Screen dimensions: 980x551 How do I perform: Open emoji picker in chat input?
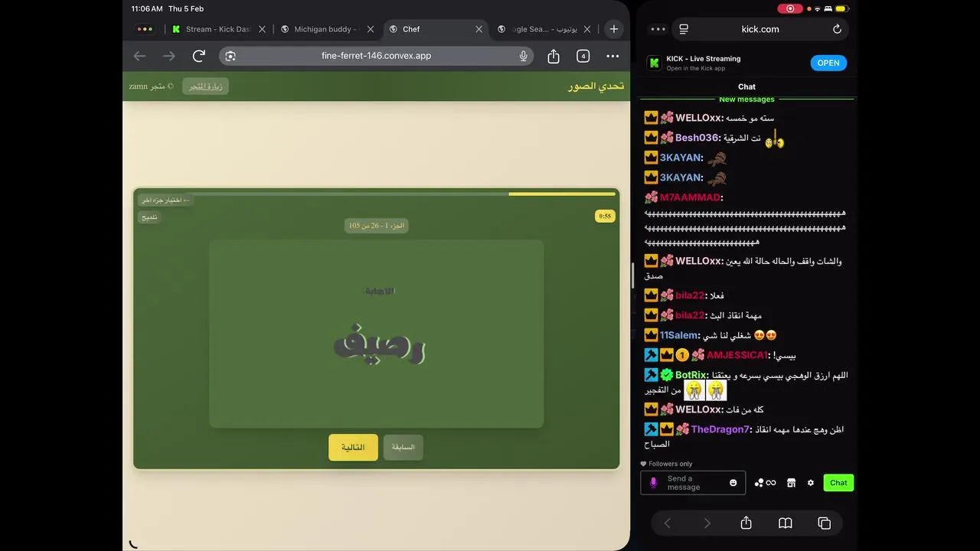[733, 483]
